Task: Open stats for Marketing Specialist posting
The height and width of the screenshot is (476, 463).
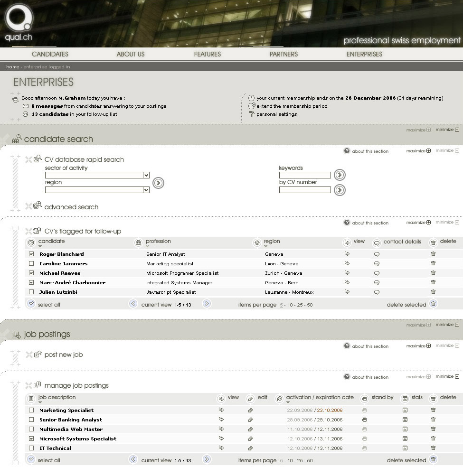Action: [405, 410]
